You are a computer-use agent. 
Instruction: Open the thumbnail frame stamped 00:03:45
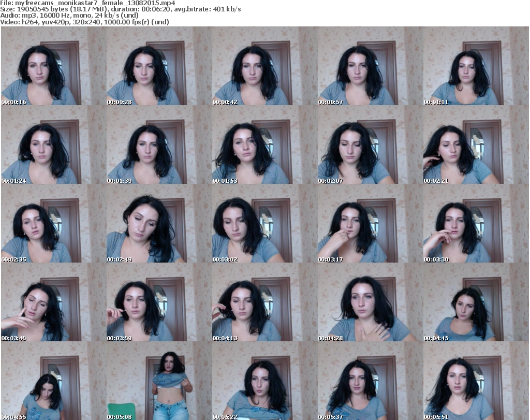tap(54, 302)
